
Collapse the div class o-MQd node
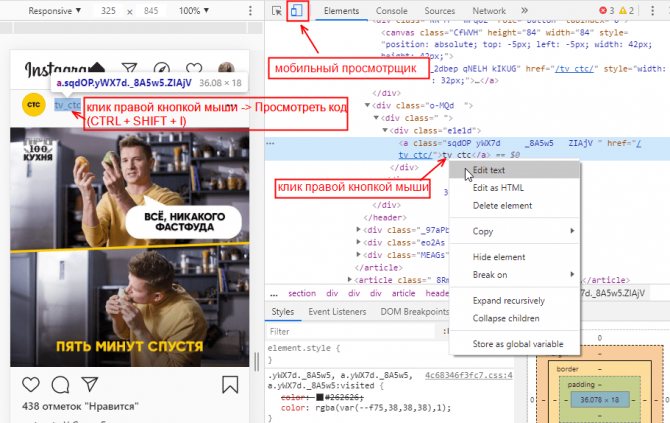click(367, 105)
